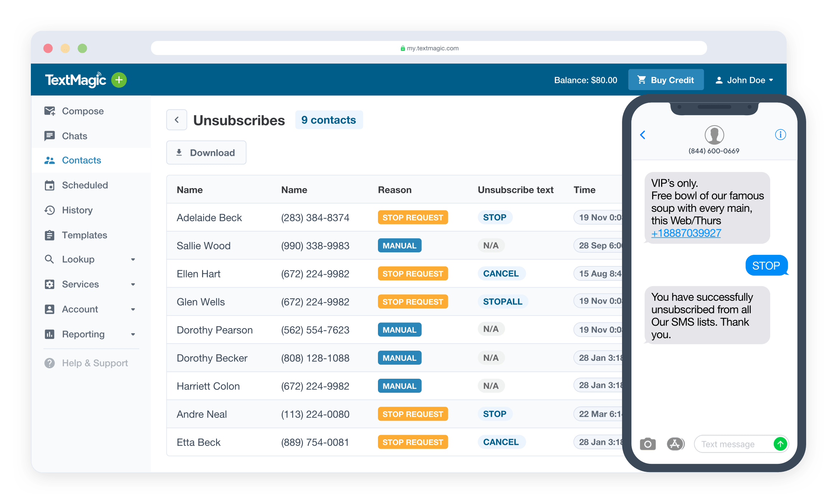837x504 pixels.
Task: Click the Adelaide Beck name cell
Action: tap(209, 218)
